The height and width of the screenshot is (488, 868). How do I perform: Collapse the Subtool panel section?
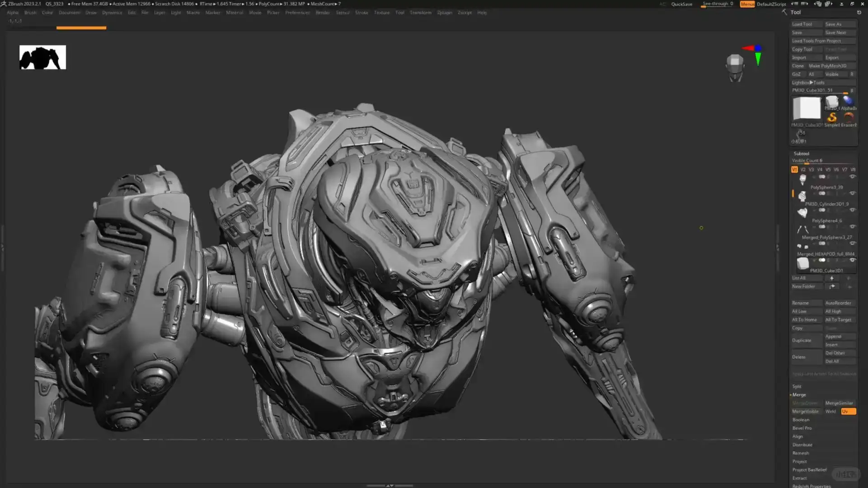click(x=802, y=153)
